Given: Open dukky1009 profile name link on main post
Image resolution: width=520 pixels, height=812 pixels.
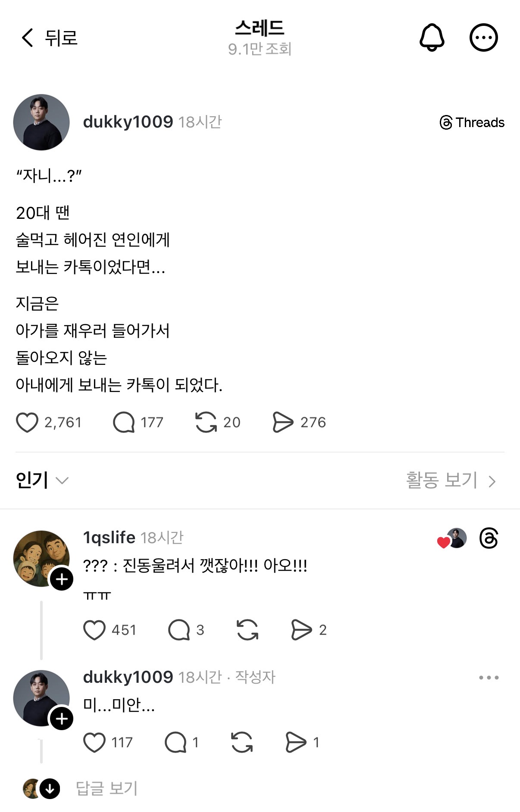Looking at the screenshot, I should (128, 122).
